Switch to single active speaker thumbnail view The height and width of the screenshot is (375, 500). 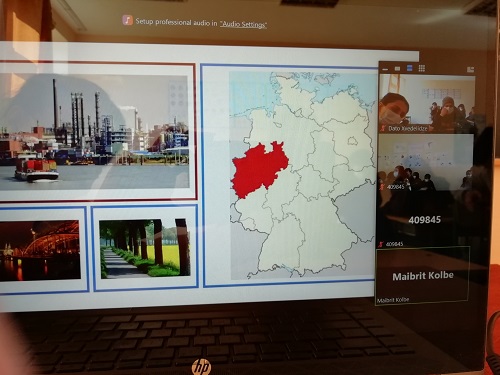pyautogui.click(x=397, y=68)
